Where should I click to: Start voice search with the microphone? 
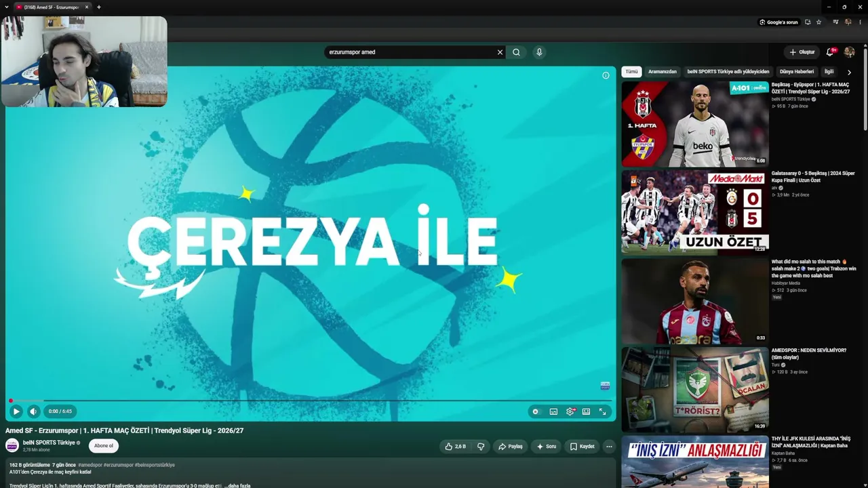click(x=539, y=52)
